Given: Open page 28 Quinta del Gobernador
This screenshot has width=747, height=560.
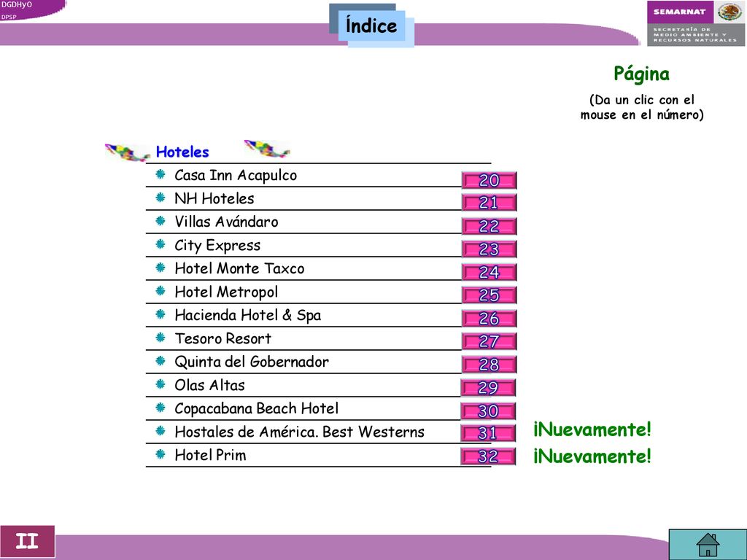Looking at the screenshot, I should coord(489,365).
